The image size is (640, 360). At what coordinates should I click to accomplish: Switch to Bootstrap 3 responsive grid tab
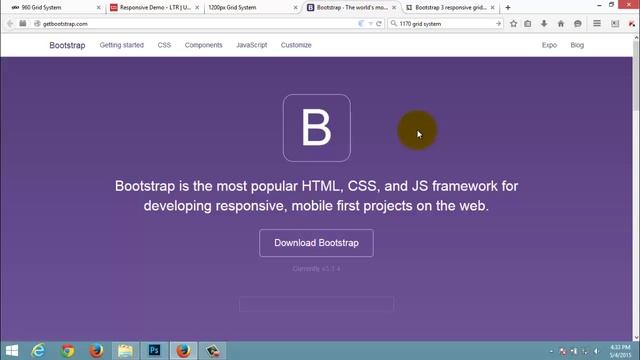(451, 7)
